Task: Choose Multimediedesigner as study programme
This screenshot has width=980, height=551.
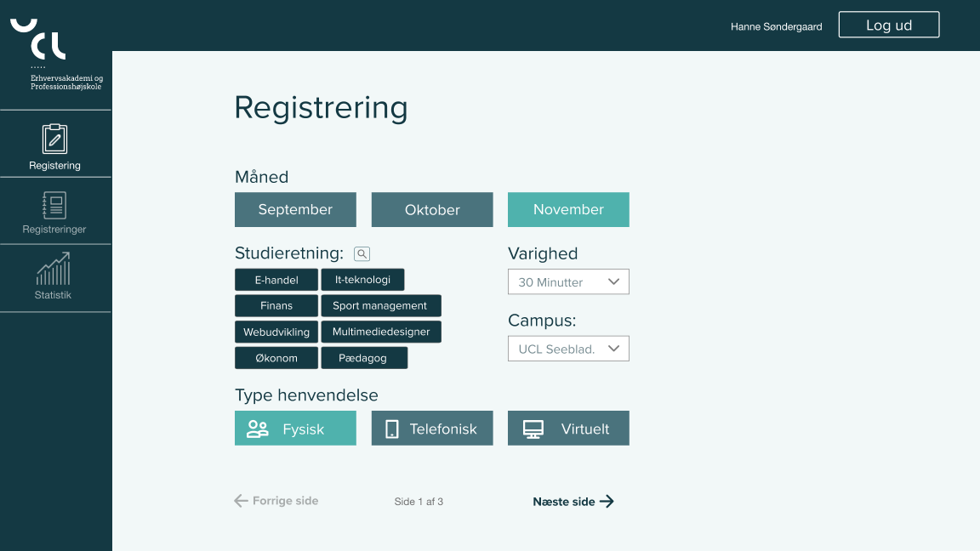Action: [380, 332]
